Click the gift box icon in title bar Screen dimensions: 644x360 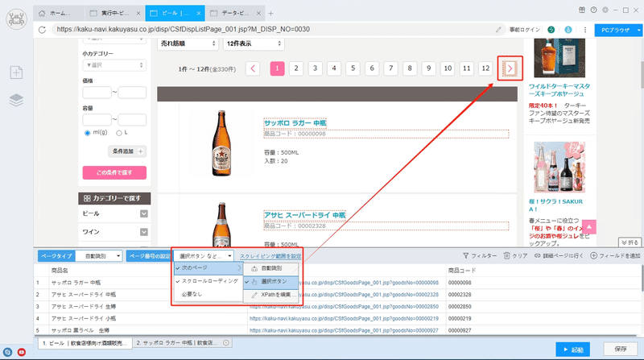coord(582,10)
